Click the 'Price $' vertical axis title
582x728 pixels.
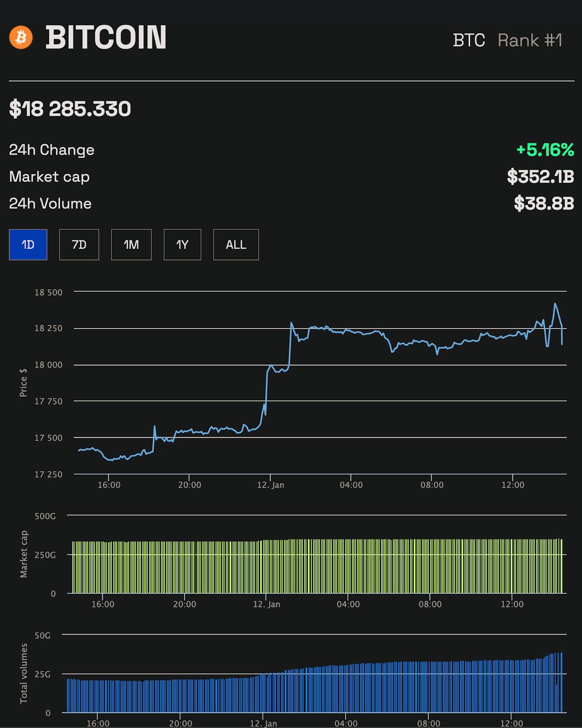pyautogui.click(x=23, y=383)
